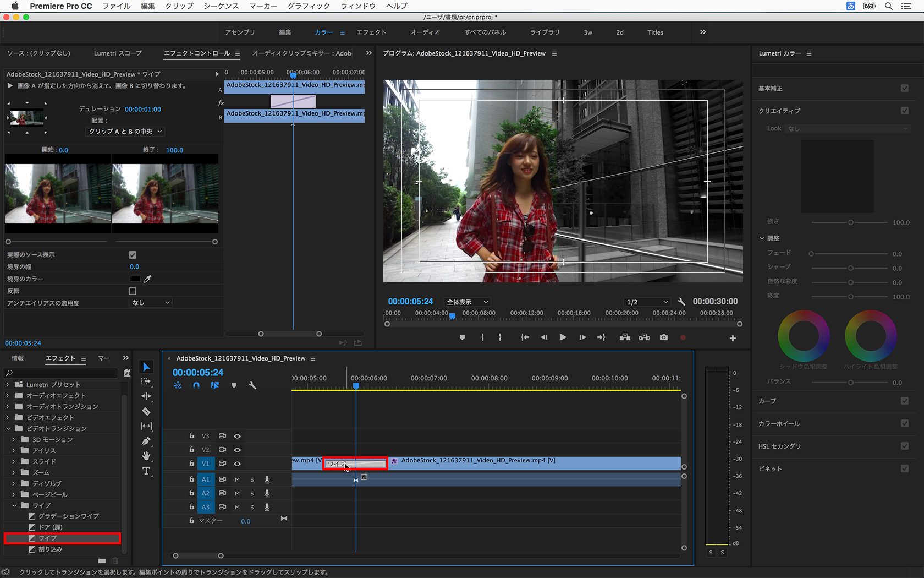This screenshot has height=578, width=924.
Task: Select the Razor tool in the toolbar
Action: click(146, 411)
